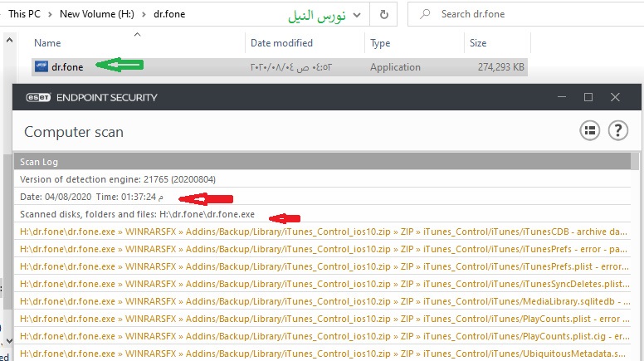Click the ESET help question mark icon
This screenshot has width=644, height=361.
click(x=617, y=130)
